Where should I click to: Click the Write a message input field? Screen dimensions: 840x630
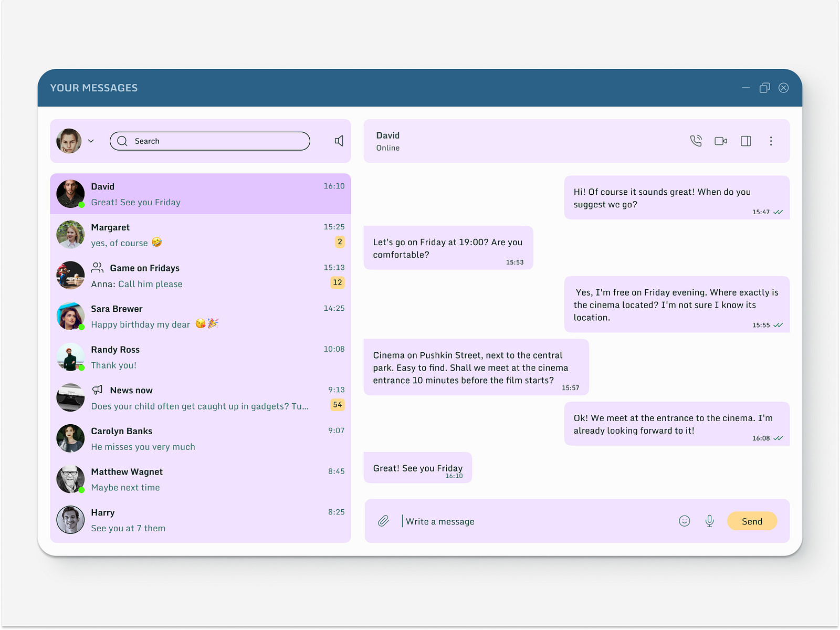[472, 521]
